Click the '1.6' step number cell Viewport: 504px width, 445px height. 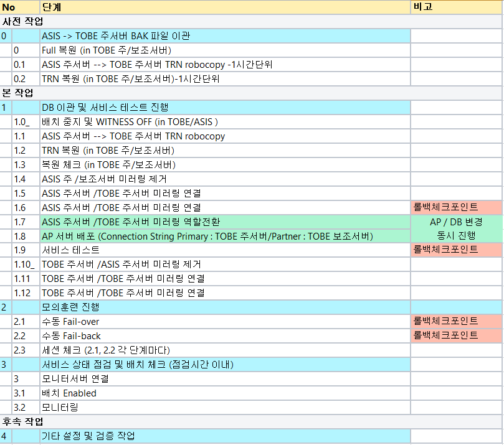(x=26, y=208)
